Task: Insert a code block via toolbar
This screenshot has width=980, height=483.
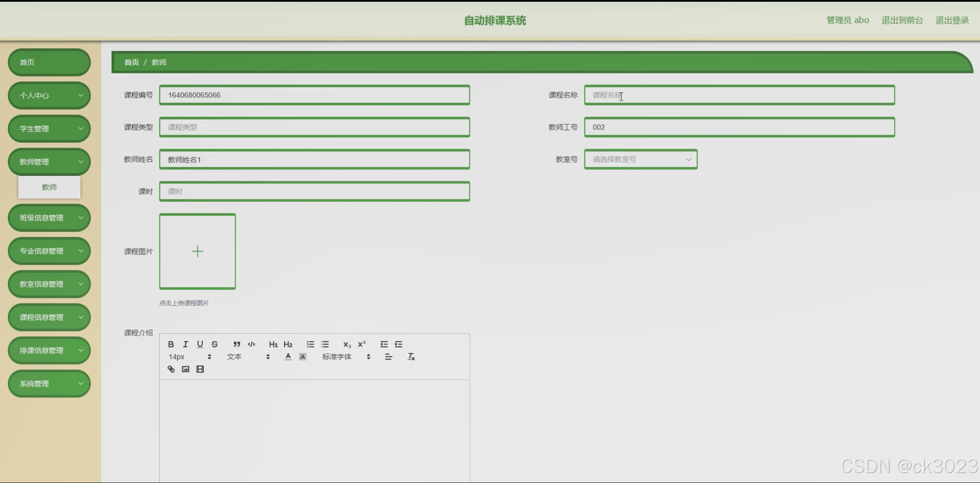Action: click(251, 344)
